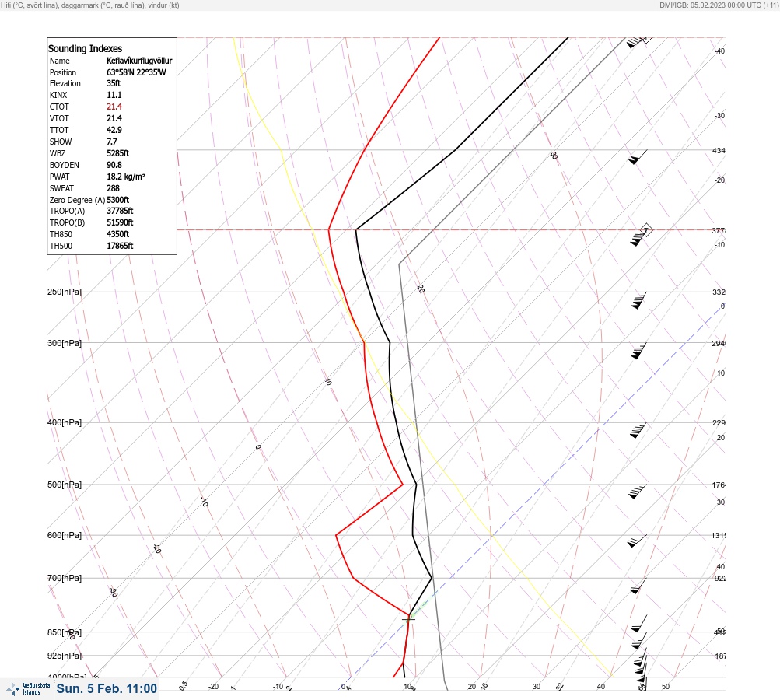The image size is (780, 700).
Task: Click the wind barb at 250 hPa
Action: (638, 300)
